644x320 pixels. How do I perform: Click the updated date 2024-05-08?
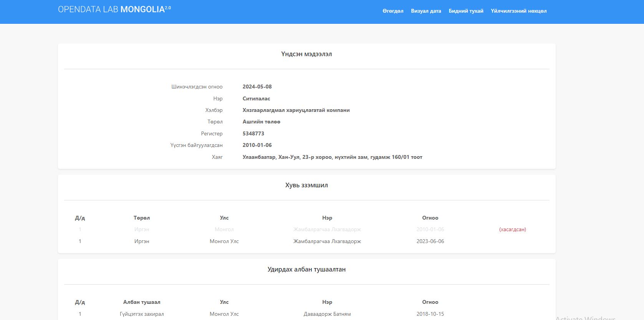(x=257, y=87)
